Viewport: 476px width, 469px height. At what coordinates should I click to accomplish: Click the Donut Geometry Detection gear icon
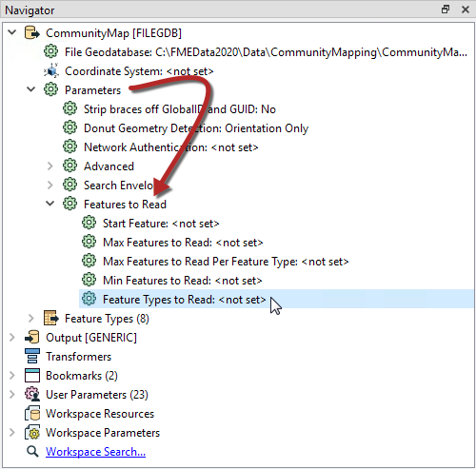tap(69, 127)
